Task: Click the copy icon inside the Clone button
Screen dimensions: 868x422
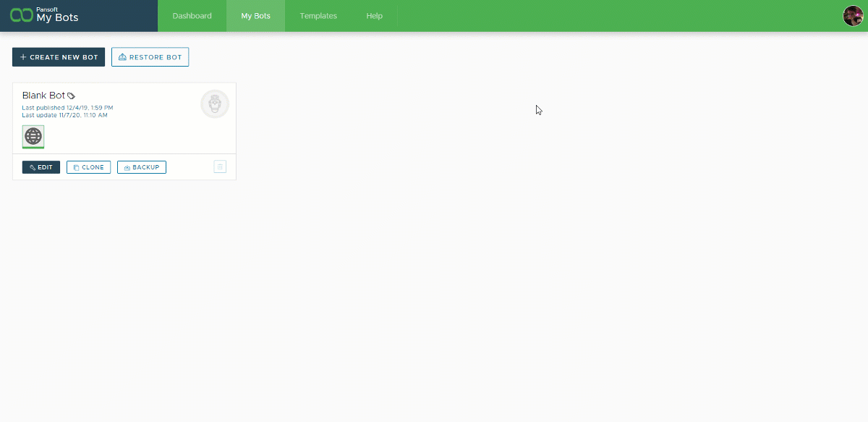Action: tap(76, 167)
